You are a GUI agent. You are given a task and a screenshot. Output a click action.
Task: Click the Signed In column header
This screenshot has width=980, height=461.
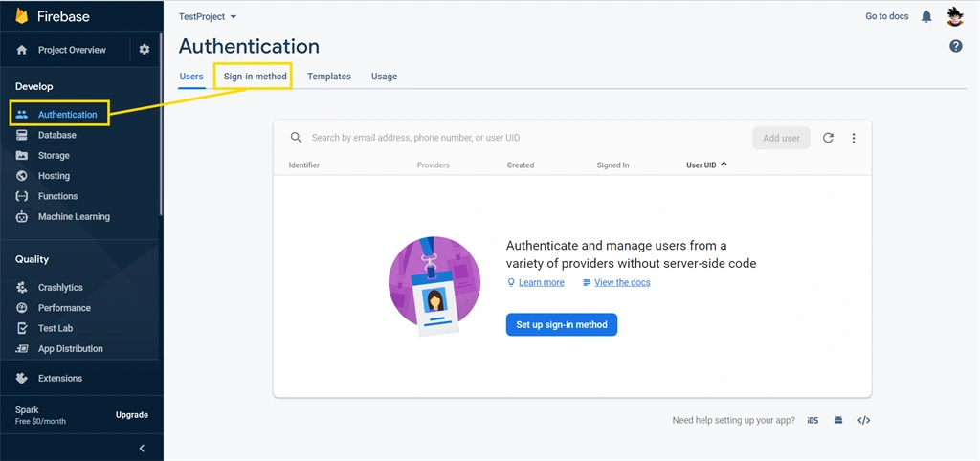613,165
